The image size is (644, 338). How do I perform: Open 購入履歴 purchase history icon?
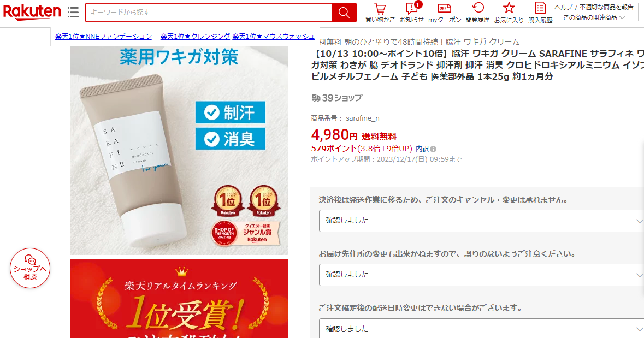pyautogui.click(x=541, y=13)
